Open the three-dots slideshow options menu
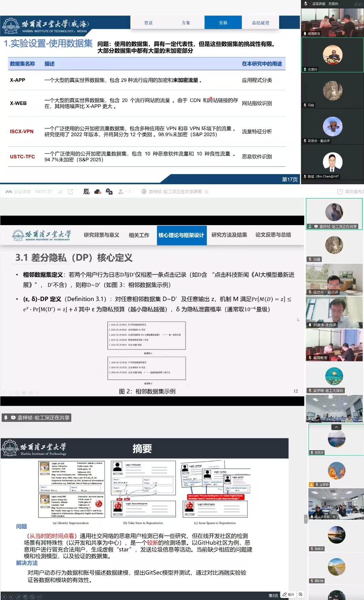 point(39,597)
